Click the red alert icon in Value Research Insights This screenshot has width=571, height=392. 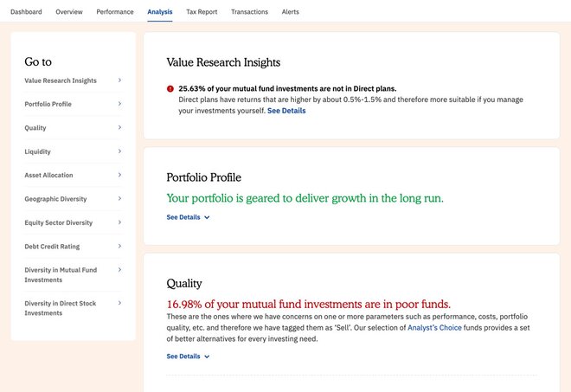[x=170, y=88]
